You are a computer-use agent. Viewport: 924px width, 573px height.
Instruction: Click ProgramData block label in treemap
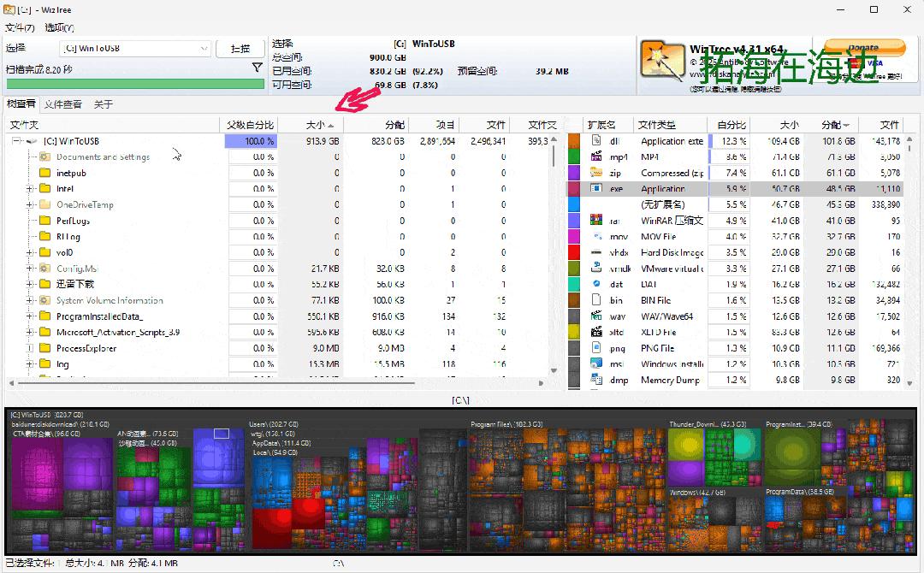pos(800,491)
